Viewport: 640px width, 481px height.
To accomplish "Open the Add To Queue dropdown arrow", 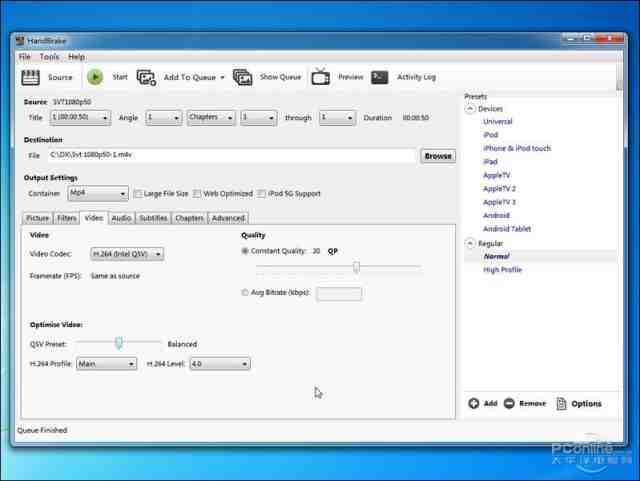I will pos(222,78).
